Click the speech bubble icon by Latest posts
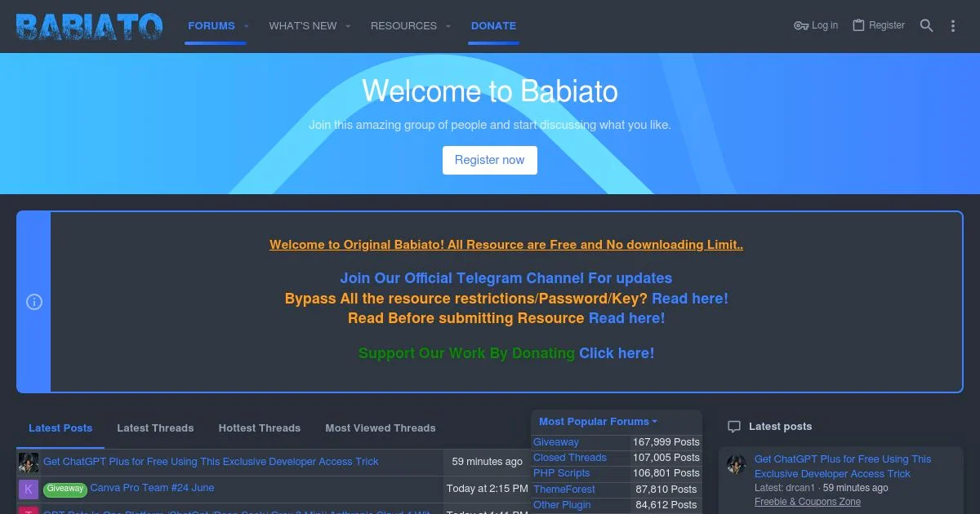 [734, 427]
